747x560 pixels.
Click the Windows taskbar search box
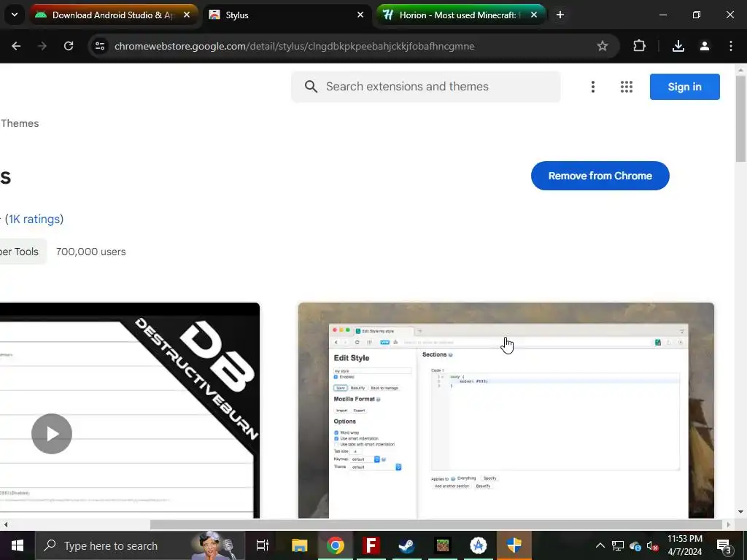coord(140,545)
